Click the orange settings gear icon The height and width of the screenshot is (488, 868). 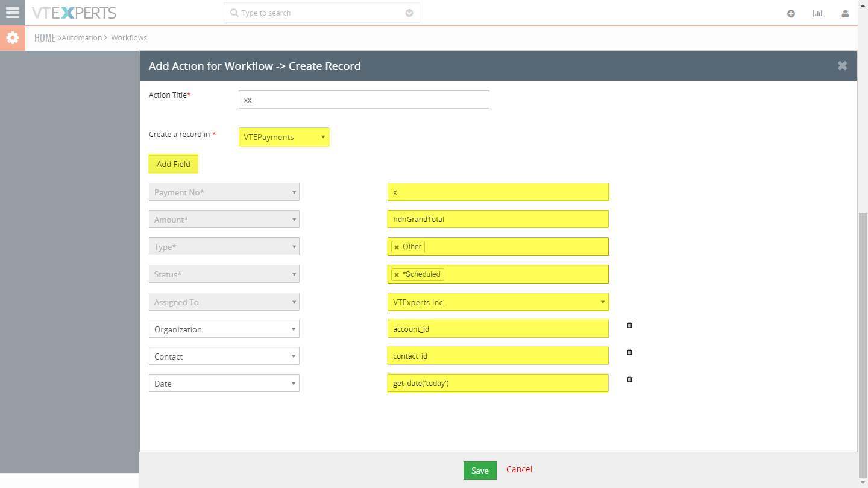pos(12,37)
